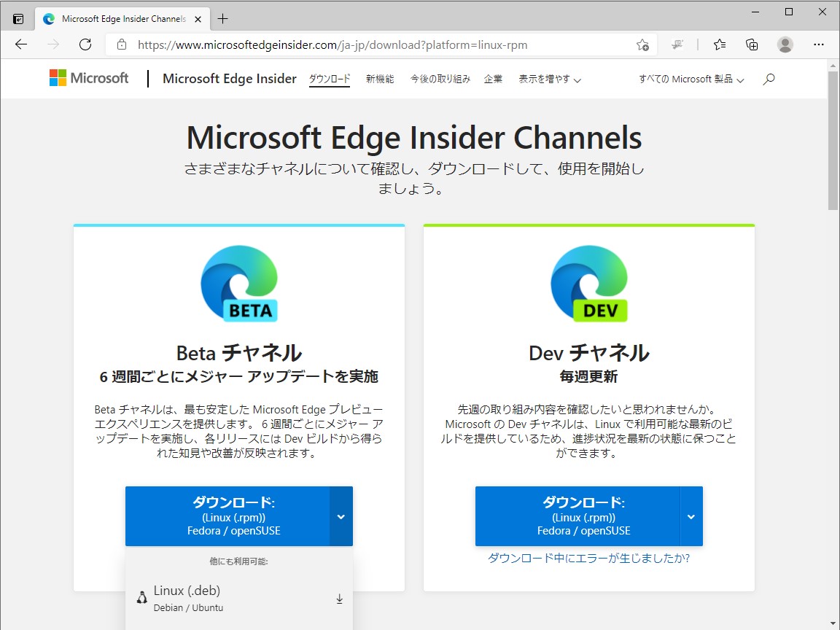
Task: Select the ダウンロード navigation item
Action: click(x=329, y=79)
